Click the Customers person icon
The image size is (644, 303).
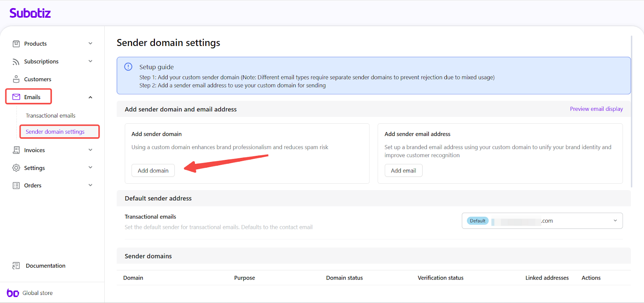point(16,79)
